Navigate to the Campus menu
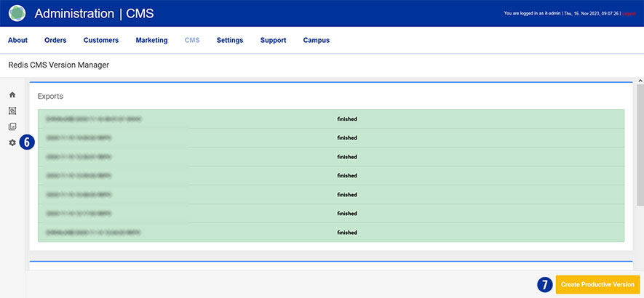The image size is (644, 298). (317, 40)
